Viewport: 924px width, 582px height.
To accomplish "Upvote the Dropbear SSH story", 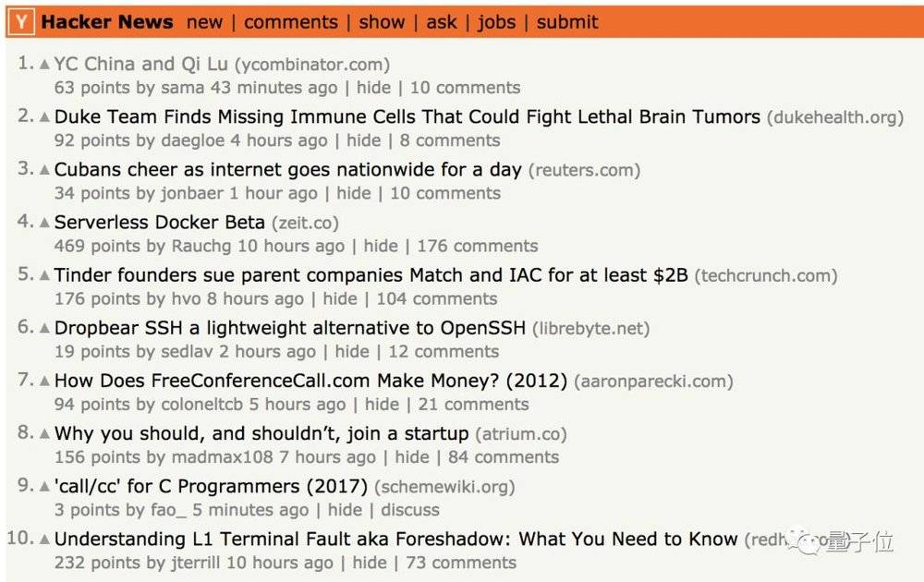I will (44, 328).
